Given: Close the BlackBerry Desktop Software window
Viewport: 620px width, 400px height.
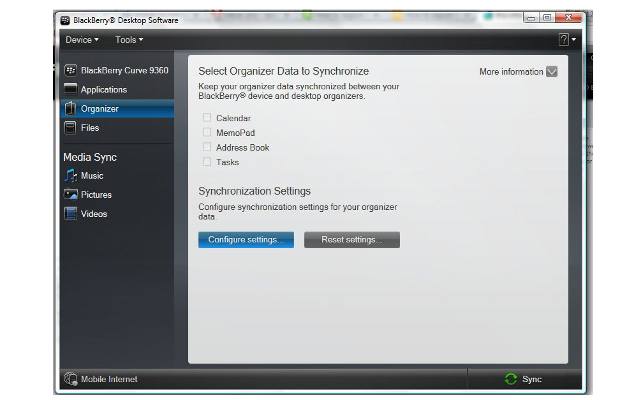Looking at the screenshot, I should tap(569, 17).
